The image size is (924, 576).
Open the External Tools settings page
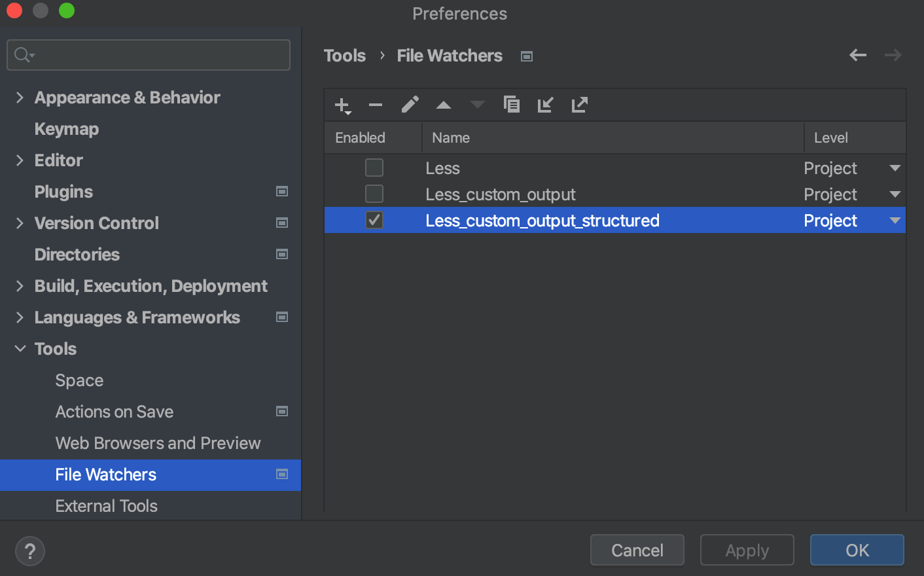tap(106, 505)
